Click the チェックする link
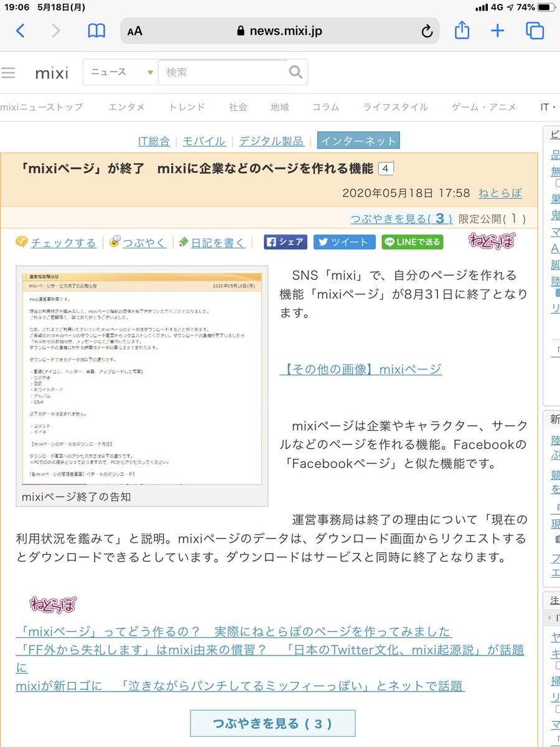 (x=63, y=243)
